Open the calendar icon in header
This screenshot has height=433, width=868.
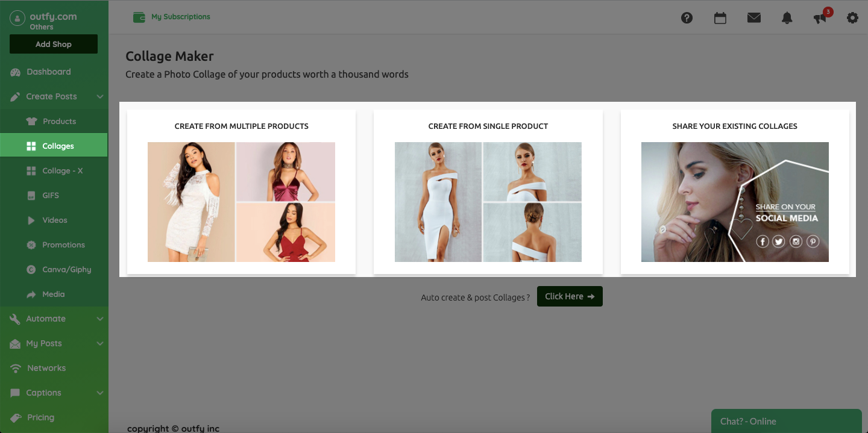pos(720,18)
